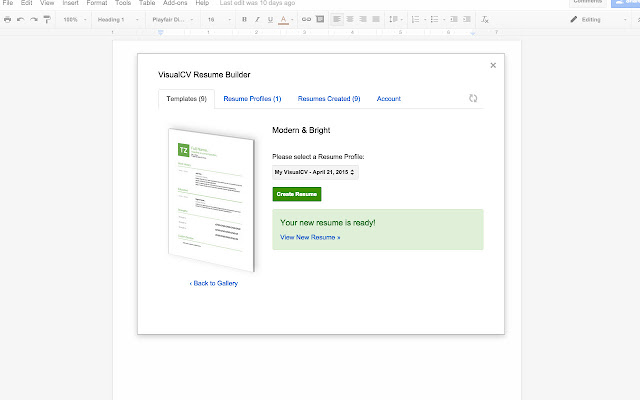Viewport: 640px width, 400px height.
Task: Open the Edit menu
Action: click(x=27, y=3)
